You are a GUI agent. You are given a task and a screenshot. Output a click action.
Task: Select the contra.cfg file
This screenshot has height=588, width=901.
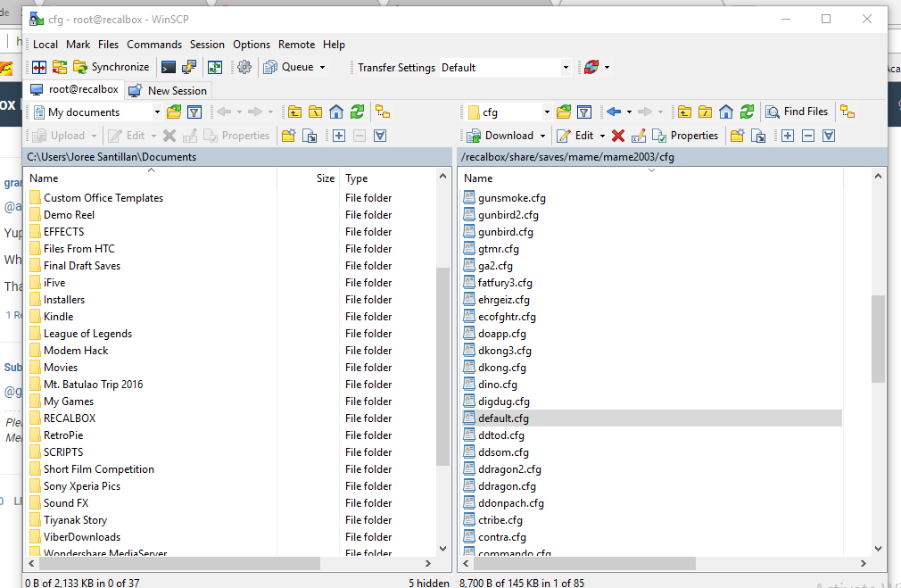[x=502, y=537]
